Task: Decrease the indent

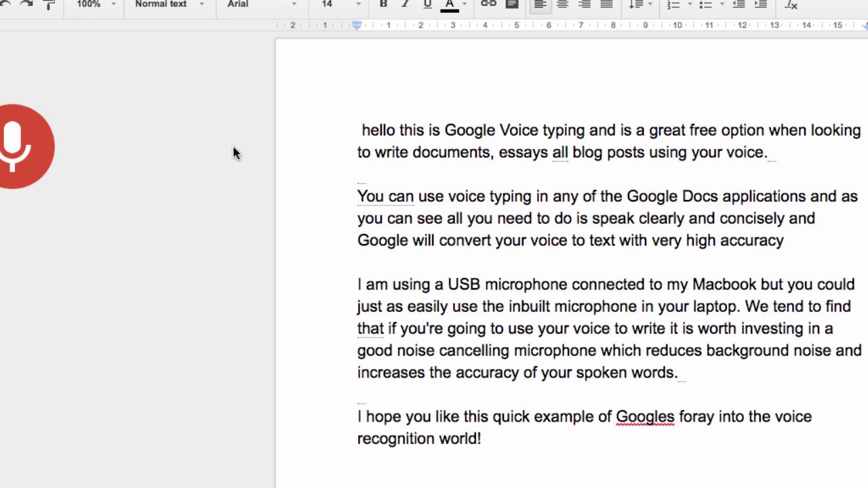Action: (x=739, y=5)
